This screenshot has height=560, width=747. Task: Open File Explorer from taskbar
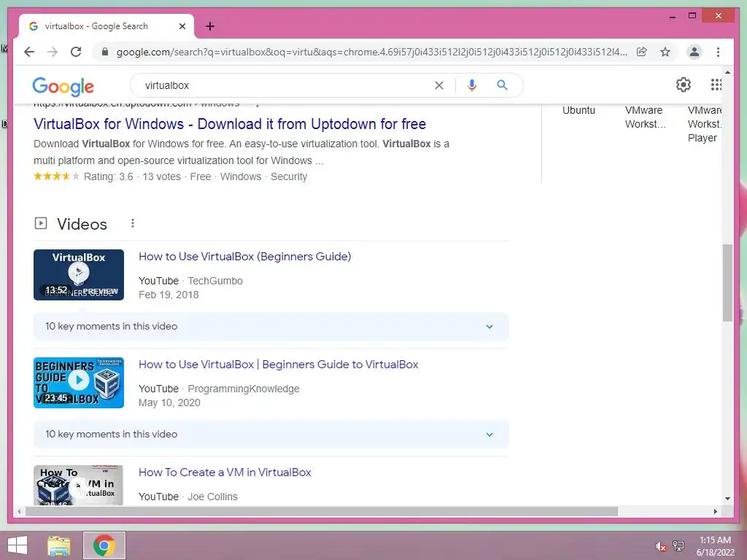coord(59,545)
